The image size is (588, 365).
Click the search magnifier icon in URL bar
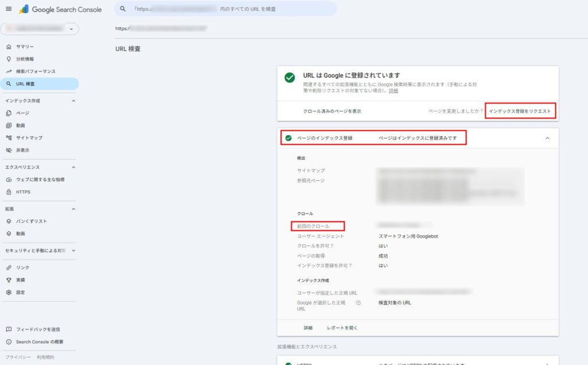tap(123, 9)
